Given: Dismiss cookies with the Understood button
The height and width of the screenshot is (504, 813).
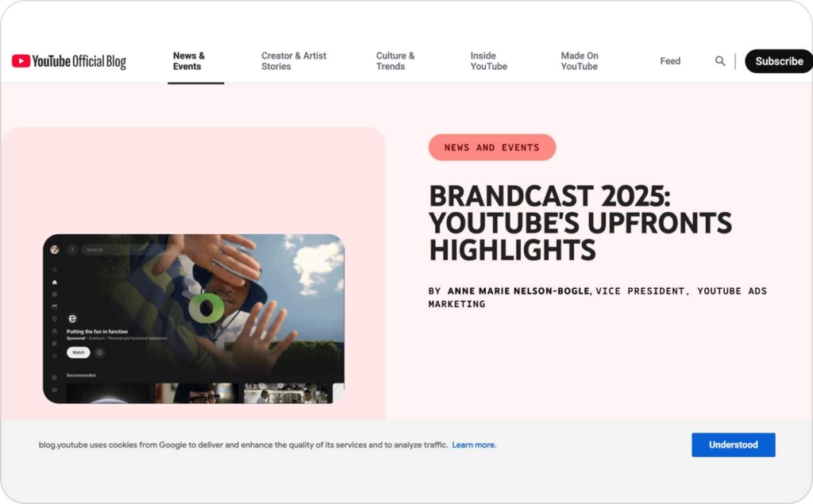Looking at the screenshot, I should (733, 444).
